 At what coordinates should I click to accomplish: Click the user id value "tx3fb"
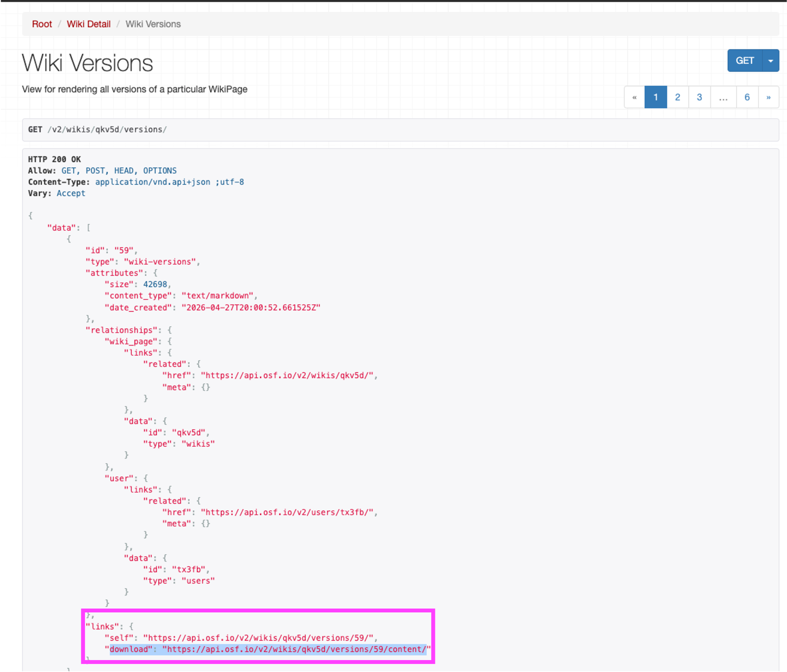[x=189, y=569]
